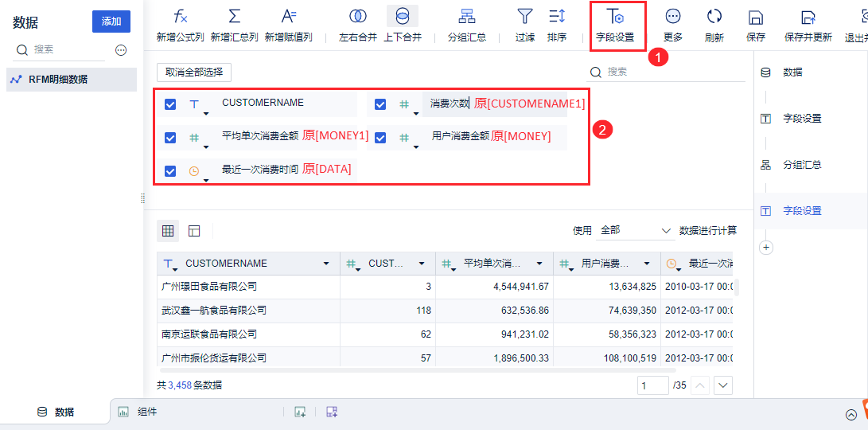Image resolution: width=868 pixels, height=430 pixels.
Task: Select the 新增汇总列 sigma icon
Action: tap(235, 18)
